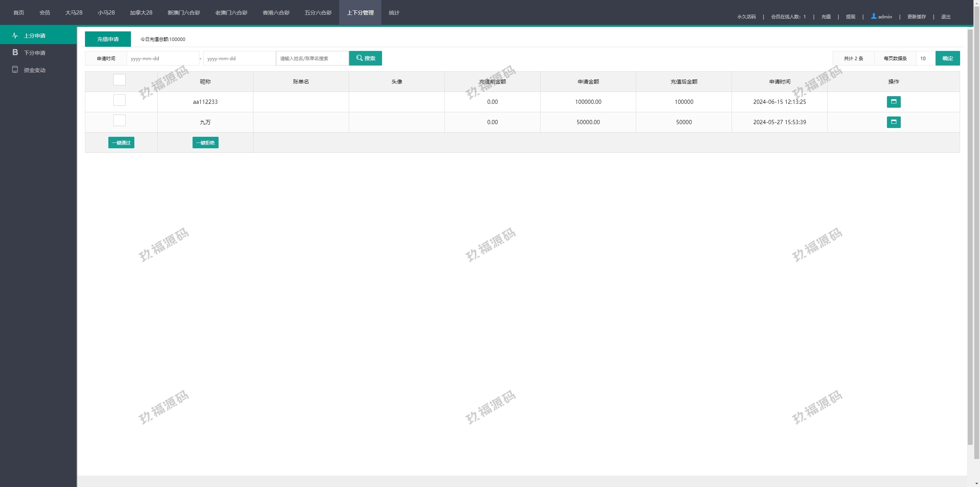Open the start date picker field
Viewport: 980px width, 487px height.
coord(163,58)
